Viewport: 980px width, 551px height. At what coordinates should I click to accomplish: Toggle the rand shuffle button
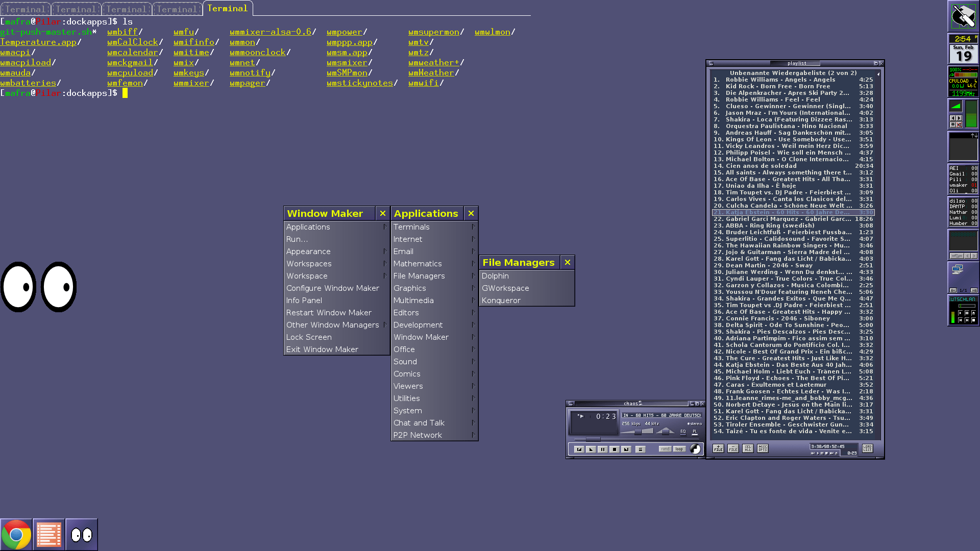pos(665,449)
